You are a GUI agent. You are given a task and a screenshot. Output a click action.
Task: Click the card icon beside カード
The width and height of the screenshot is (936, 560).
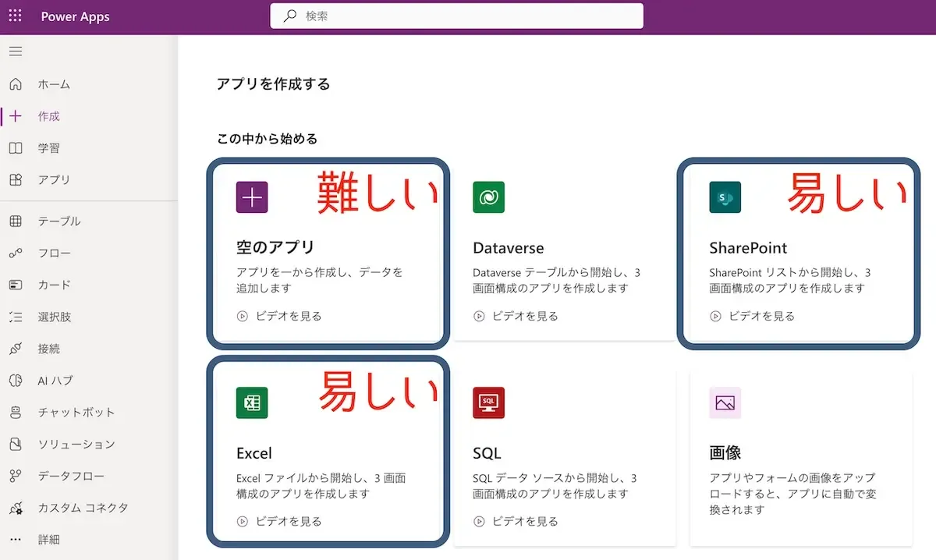[x=16, y=285]
